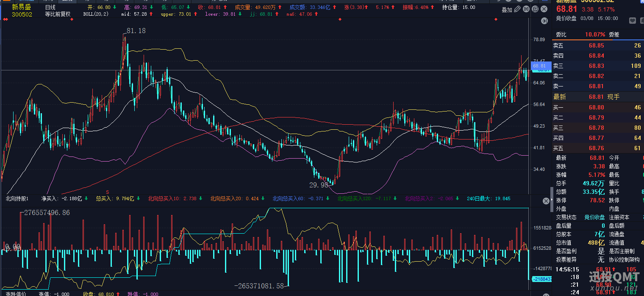Click the stock code 300502
The width and height of the screenshot is (644, 296).
21,14
